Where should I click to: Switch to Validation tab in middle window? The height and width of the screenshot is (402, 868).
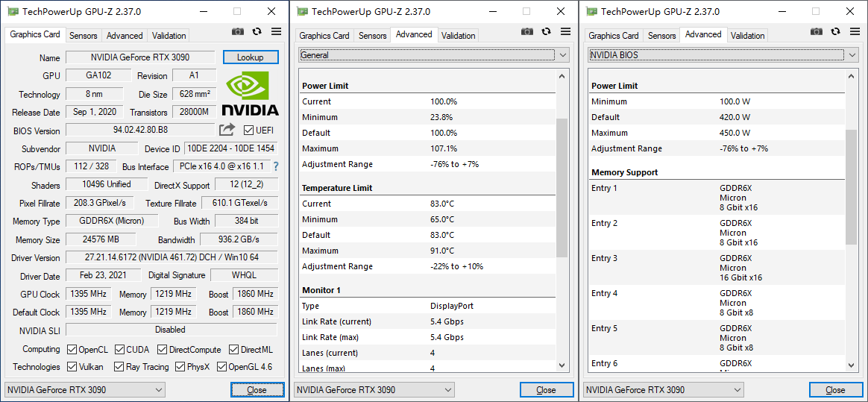click(458, 36)
